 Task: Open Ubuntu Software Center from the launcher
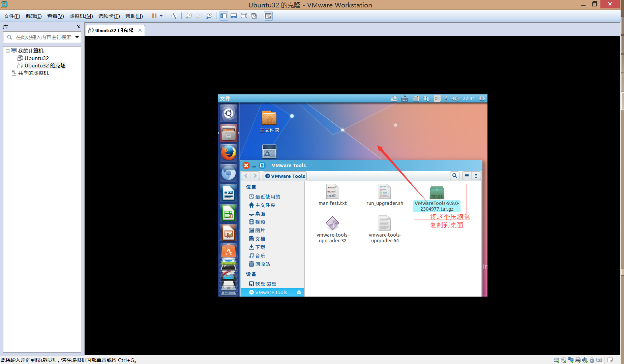229,251
